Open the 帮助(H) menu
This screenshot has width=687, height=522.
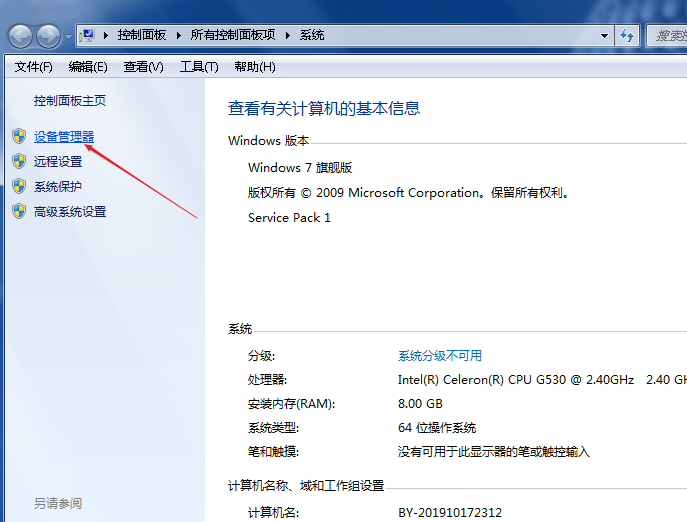point(255,67)
